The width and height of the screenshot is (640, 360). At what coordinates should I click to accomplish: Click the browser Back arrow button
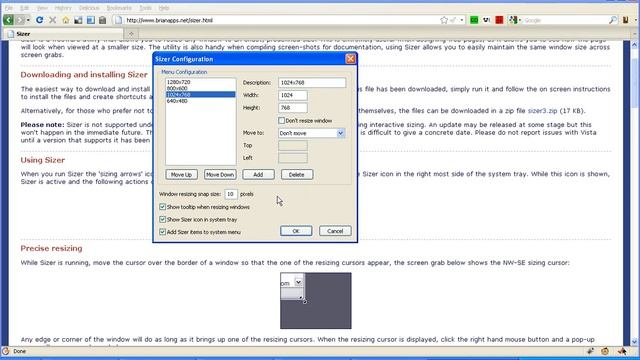tap(8, 20)
